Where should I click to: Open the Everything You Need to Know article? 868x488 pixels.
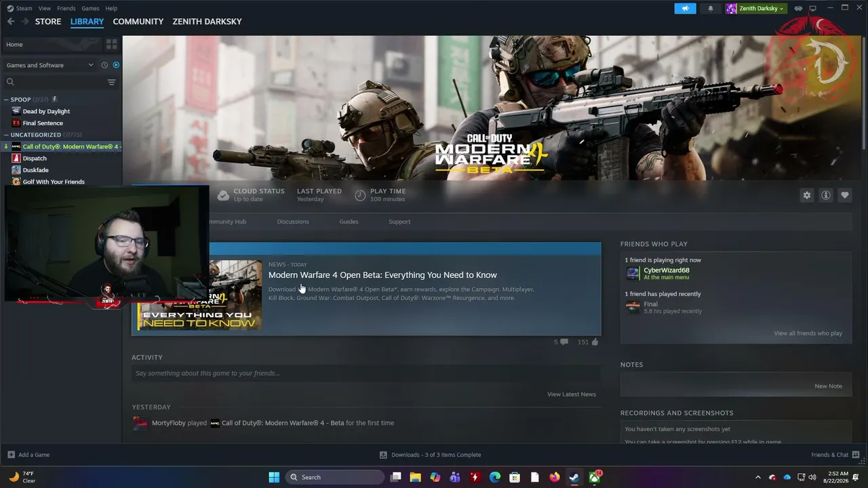pos(382,275)
